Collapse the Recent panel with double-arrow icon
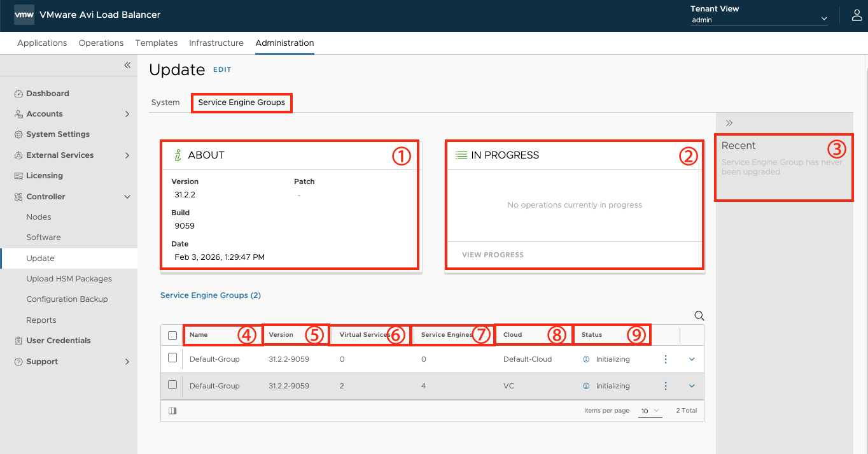This screenshot has width=868, height=454. click(x=729, y=123)
